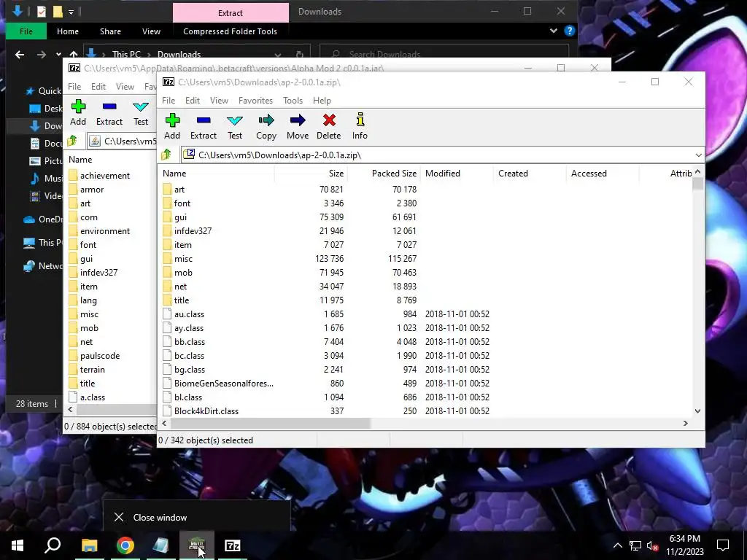Select the infdev327 folder in zip window
This screenshot has height=560, width=747.
(x=193, y=231)
